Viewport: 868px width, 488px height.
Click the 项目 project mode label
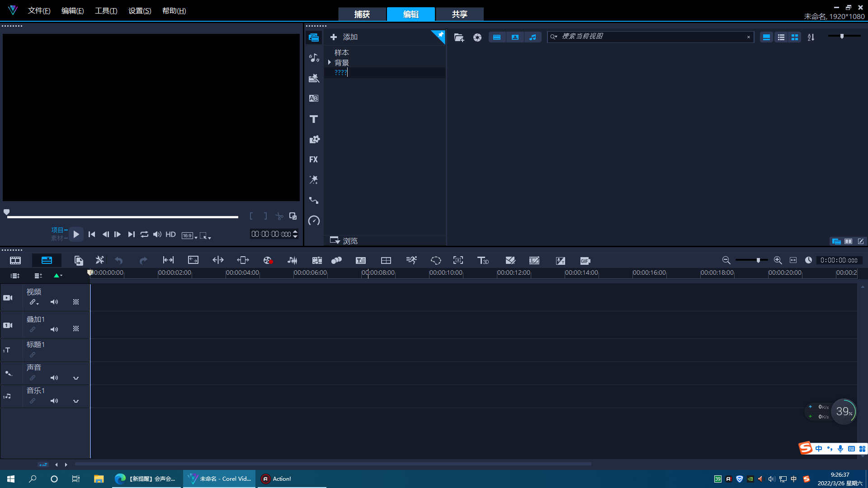pyautogui.click(x=57, y=230)
